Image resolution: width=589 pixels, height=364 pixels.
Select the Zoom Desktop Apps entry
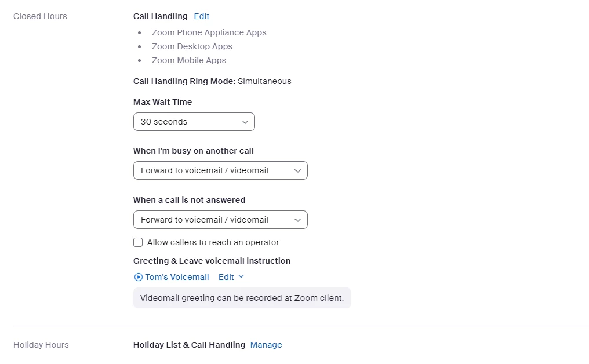[192, 46]
